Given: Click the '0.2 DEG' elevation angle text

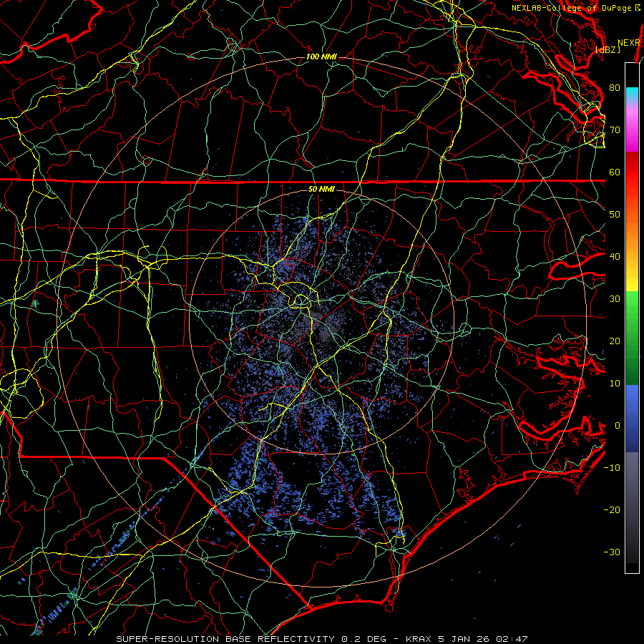Looking at the screenshot, I should point(364,639).
